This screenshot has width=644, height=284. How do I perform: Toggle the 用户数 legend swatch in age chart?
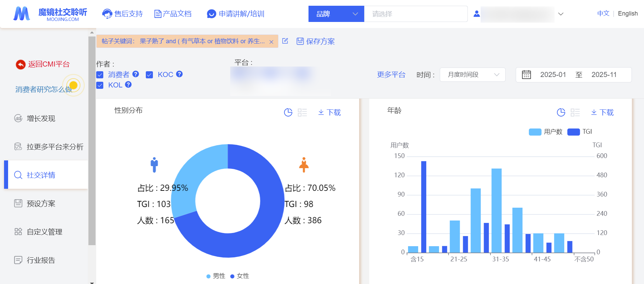pyautogui.click(x=535, y=132)
